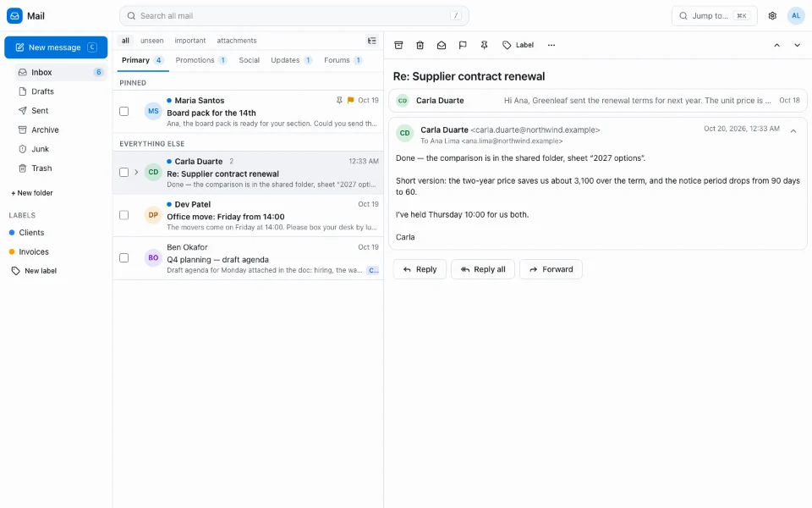Click the orange flag on Maria Santos email
812x508 pixels.
pyautogui.click(x=350, y=100)
